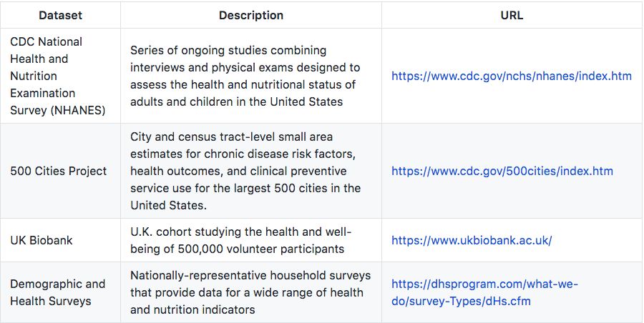The image size is (644, 323).
Task: Click '500,000 volunteer participants' text
Action: (260, 249)
